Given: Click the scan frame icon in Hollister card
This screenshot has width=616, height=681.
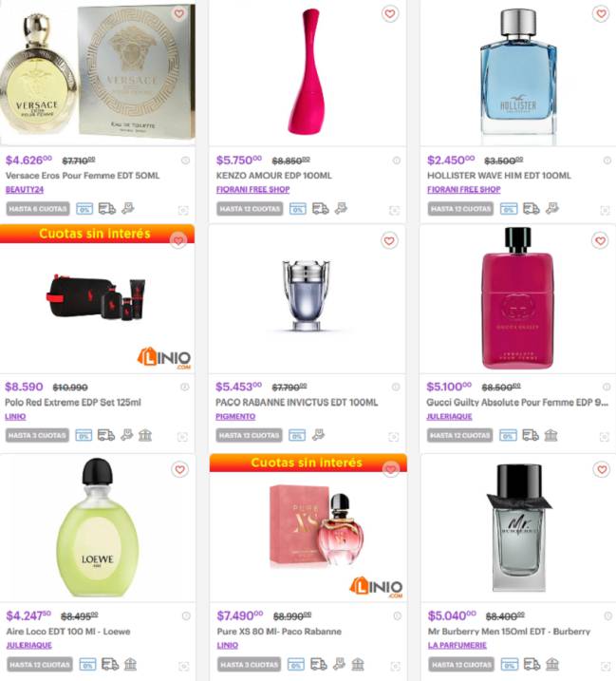Looking at the screenshot, I should 605,211.
